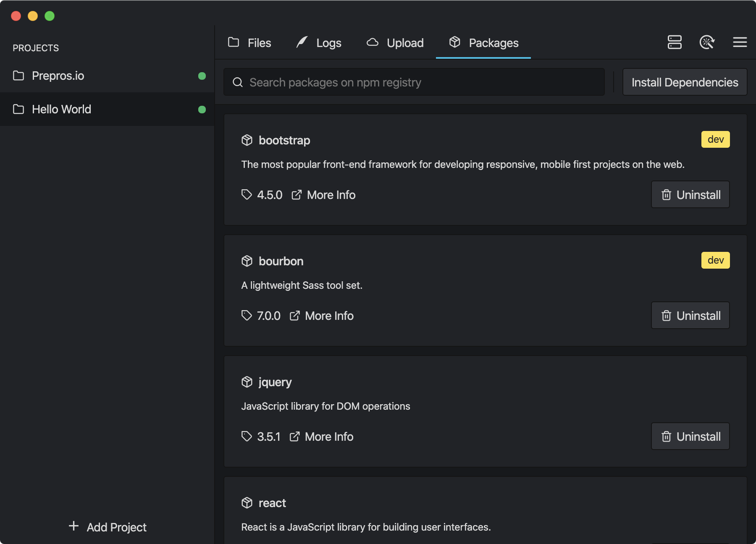The width and height of the screenshot is (756, 544).
Task: Click green status dot for Prepros.io
Action: 202,76
